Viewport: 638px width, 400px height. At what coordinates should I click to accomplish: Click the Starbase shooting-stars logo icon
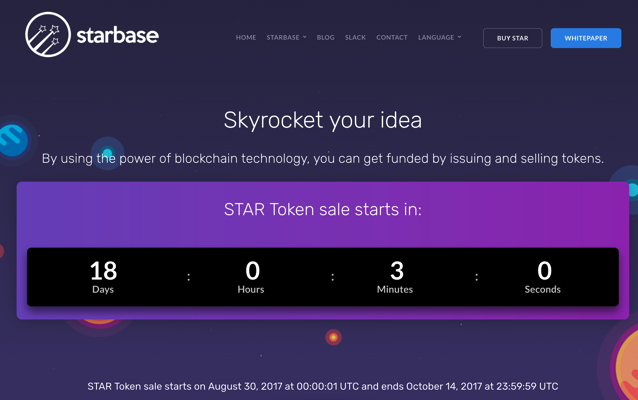(48, 35)
